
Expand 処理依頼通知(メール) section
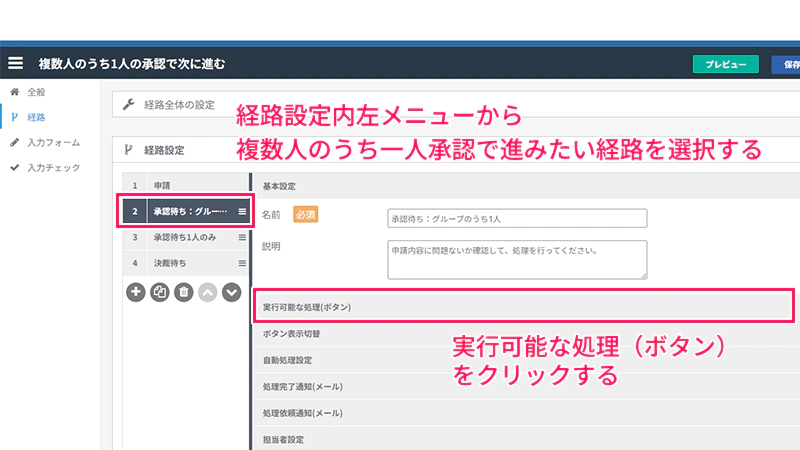[527, 413]
